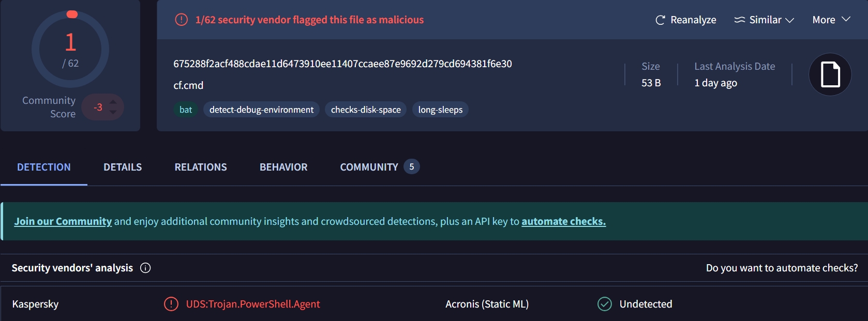
Task: Open the RELATIONS tab
Action: 201,167
